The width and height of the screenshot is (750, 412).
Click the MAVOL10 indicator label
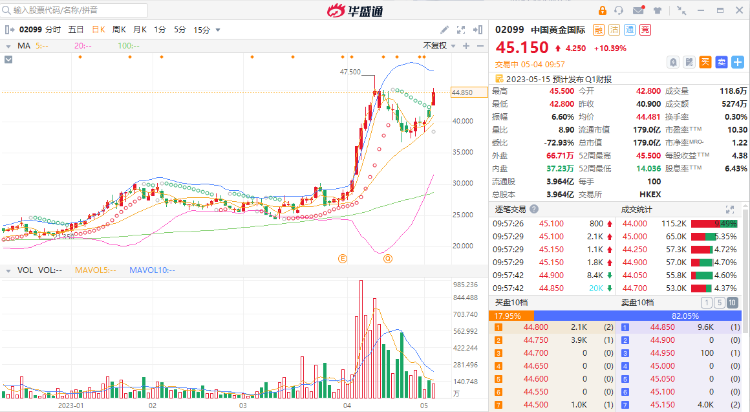point(152,270)
